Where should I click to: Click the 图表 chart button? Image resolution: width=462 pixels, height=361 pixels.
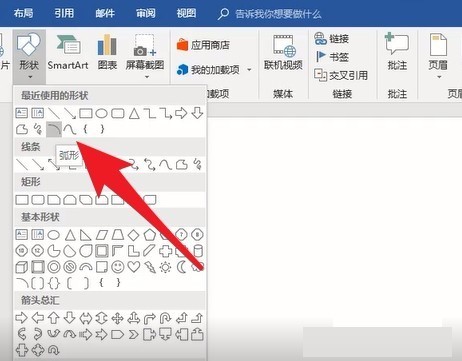(x=107, y=52)
